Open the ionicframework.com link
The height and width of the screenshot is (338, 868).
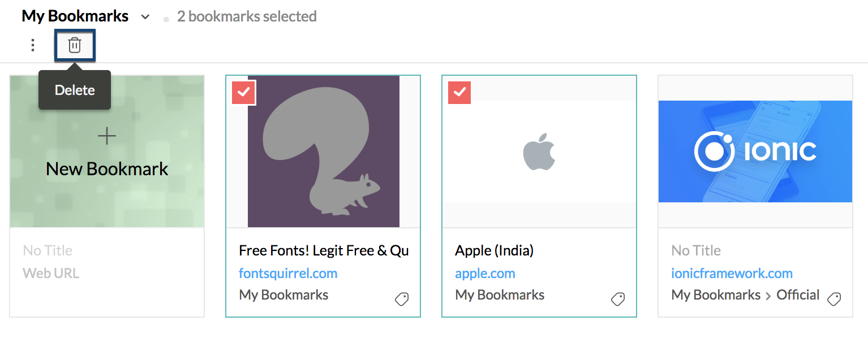pyautogui.click(x=732, y=274)
